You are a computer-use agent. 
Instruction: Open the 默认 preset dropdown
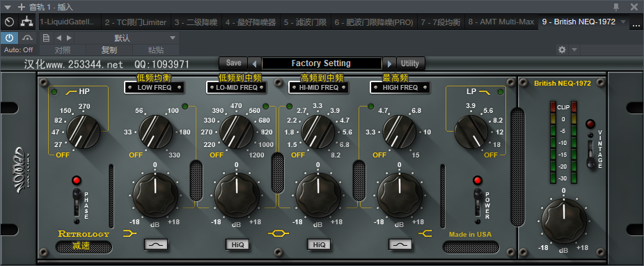[x=127, y=38]
